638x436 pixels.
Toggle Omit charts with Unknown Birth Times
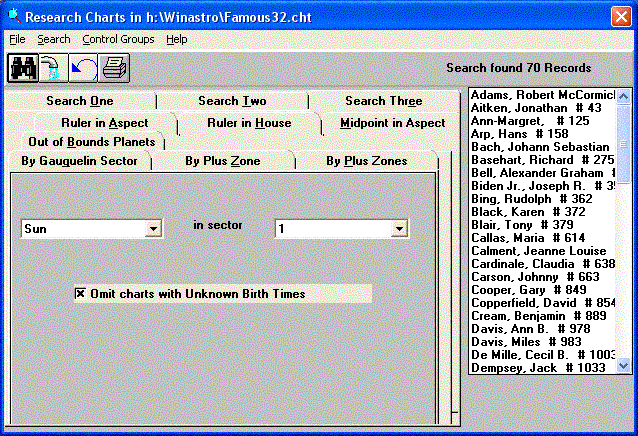click(x=80, y=293)
